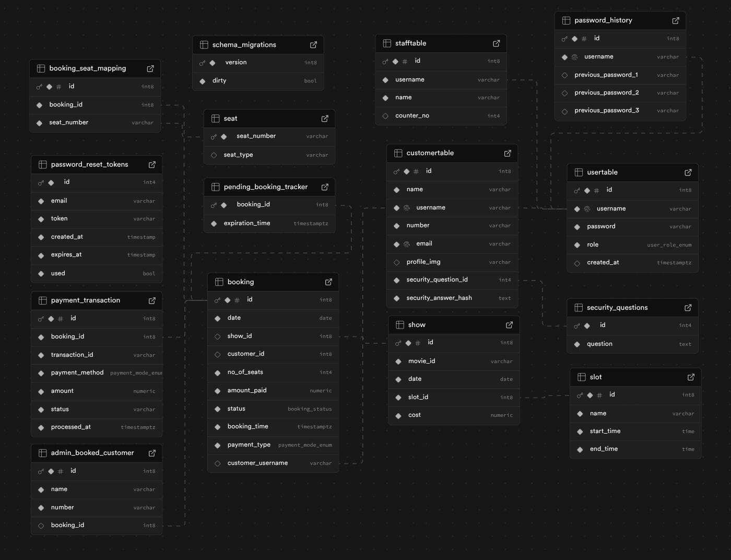Open booking_seat_mapping table via external link icon
This screenshot has height=560, width=731.
150,68
